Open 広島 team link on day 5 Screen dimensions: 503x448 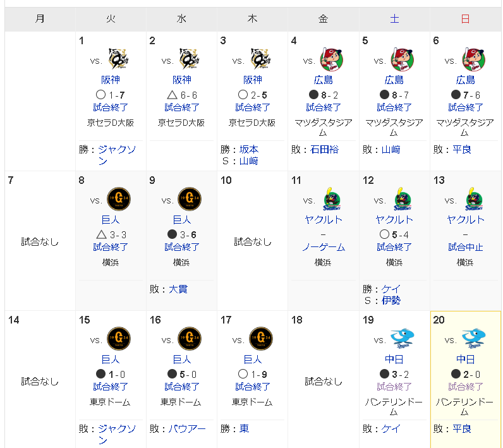(x=394, y=80)
